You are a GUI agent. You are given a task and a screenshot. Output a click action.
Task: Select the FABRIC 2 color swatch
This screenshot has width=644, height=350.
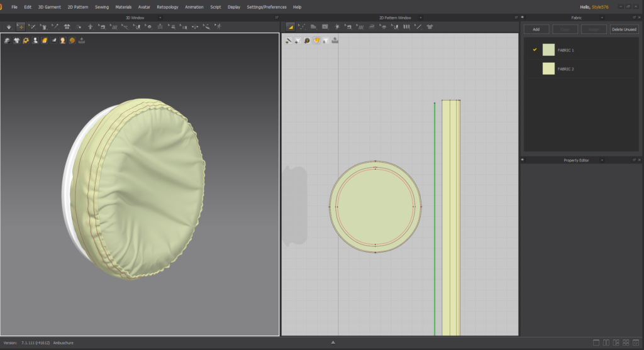pyautogui.click(x=548, y=68)
